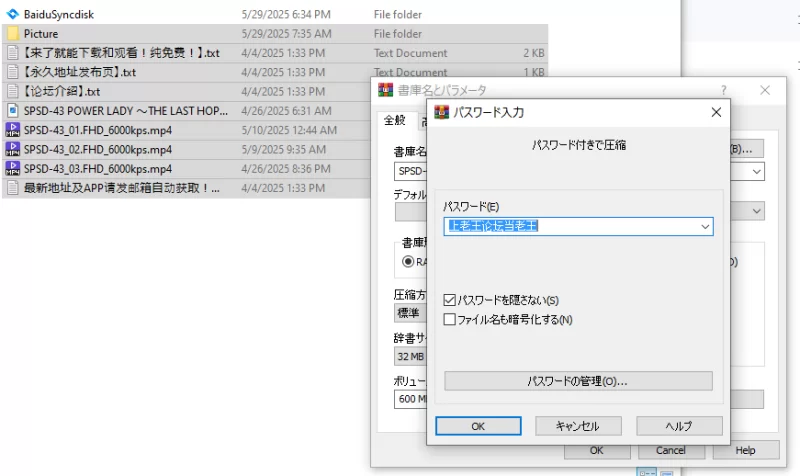Switch to the 全般 tab
This screenshot has width=800, height=476.
pos(395,120)
